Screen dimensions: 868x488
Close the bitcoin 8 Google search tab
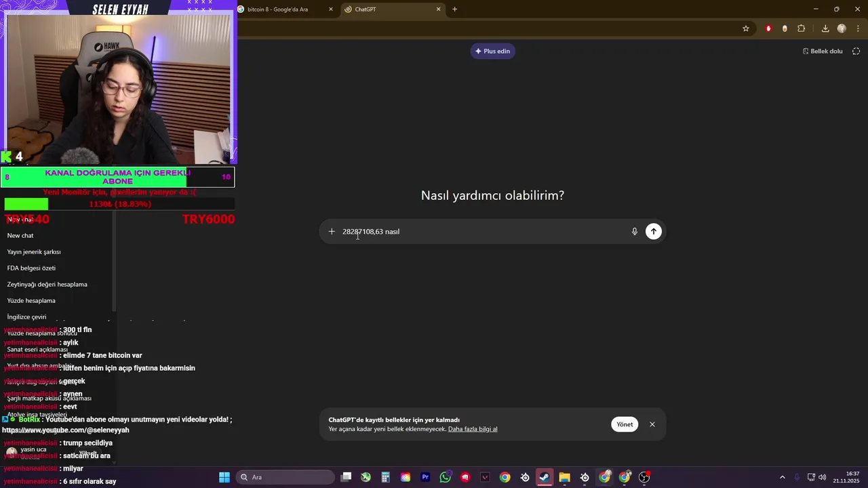point(331,9)
